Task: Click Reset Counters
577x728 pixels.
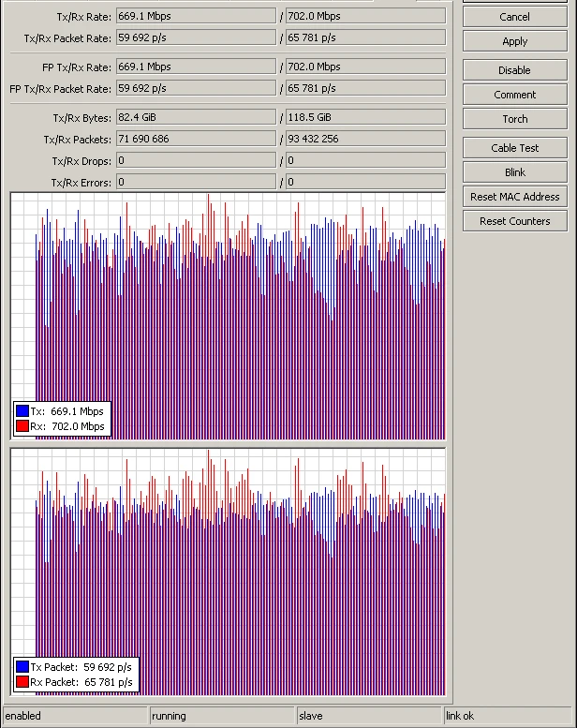Action: [x=514, y=221]
